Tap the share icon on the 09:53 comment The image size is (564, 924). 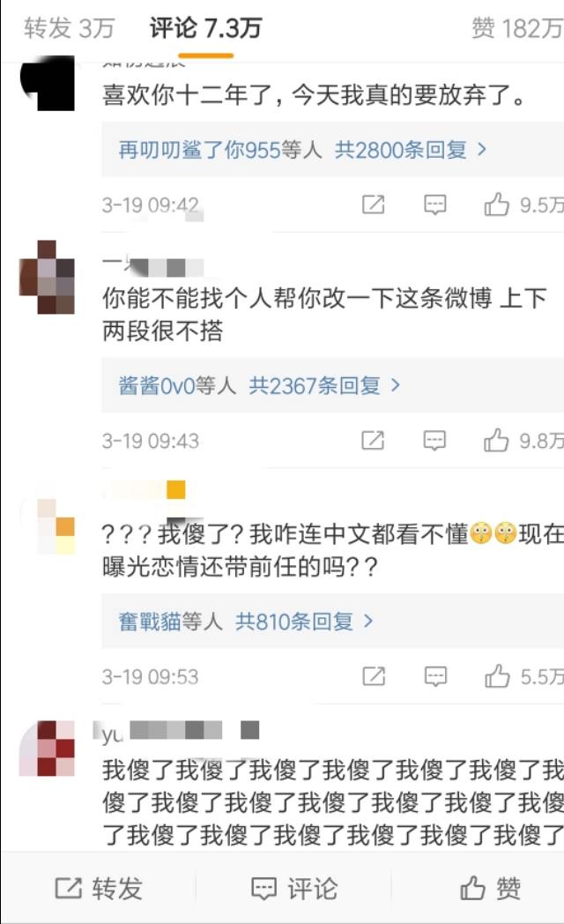pyautogui.click(x=374, y=676)
